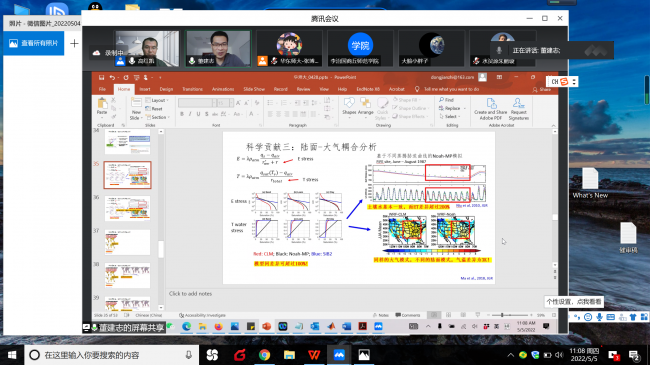This screenshot has height=365, width=650.
Task: Toggle Bold formatting in Font group
Action: [182, 114]
